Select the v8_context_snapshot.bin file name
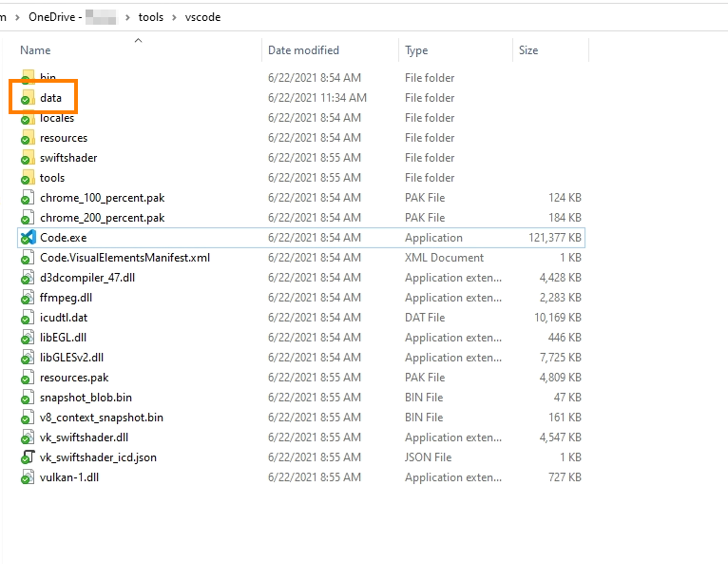 102,418
